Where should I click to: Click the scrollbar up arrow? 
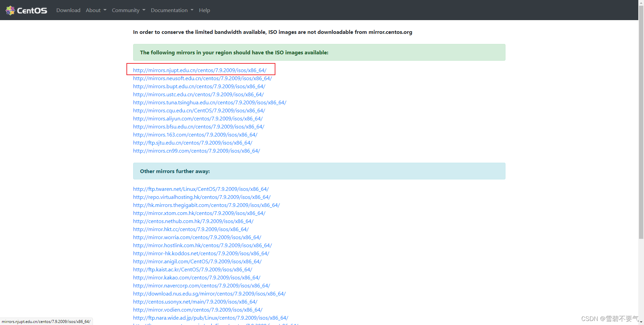tap(641, 3)
